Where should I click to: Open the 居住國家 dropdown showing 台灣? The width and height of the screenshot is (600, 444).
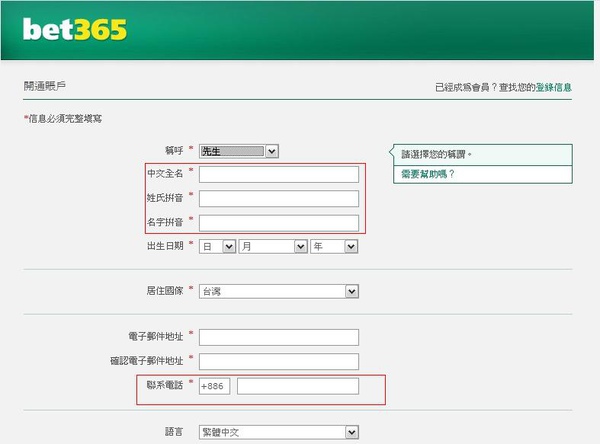click(x=278, y=291)
